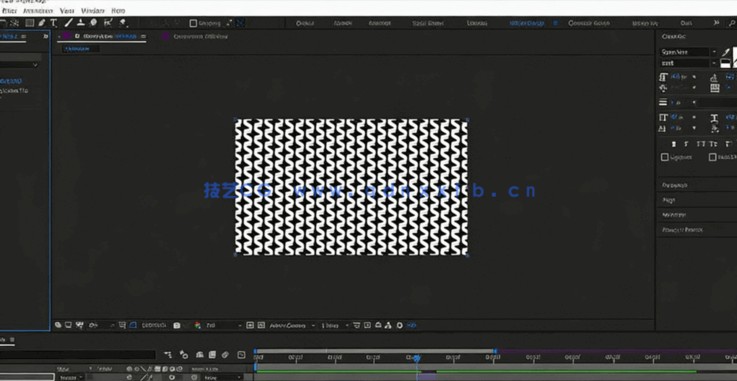The width and height of the screenshot is (737, 381).
Task: Enable the Snapping checkbox
Action: coord(193,23)
